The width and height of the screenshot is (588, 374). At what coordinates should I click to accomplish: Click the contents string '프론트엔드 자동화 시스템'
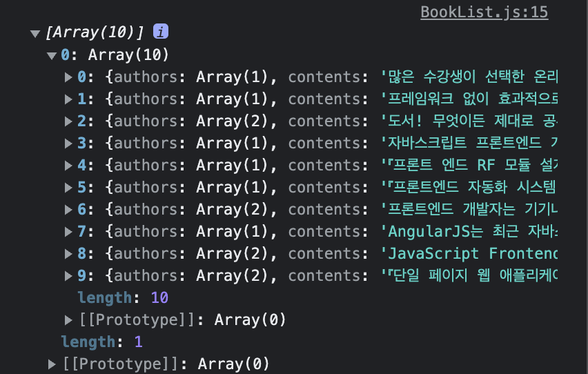click(469, 187)
